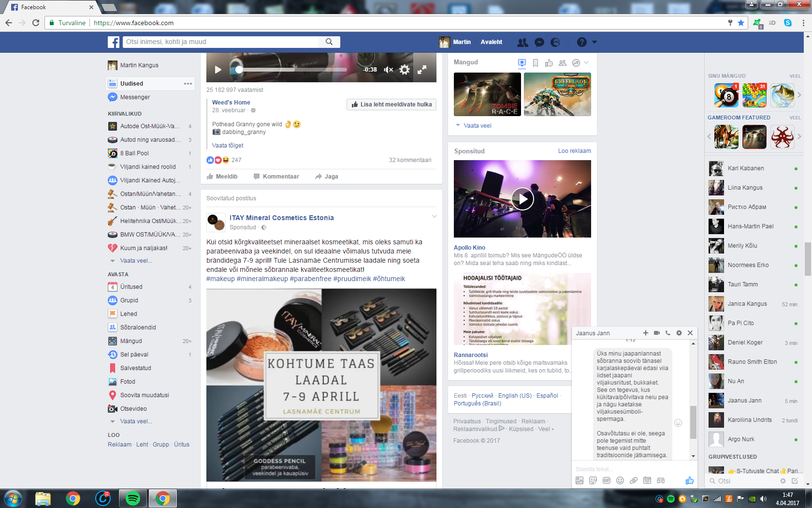Open GIF picker in chat
Screen dimensions: 812x508
point(607,480)
